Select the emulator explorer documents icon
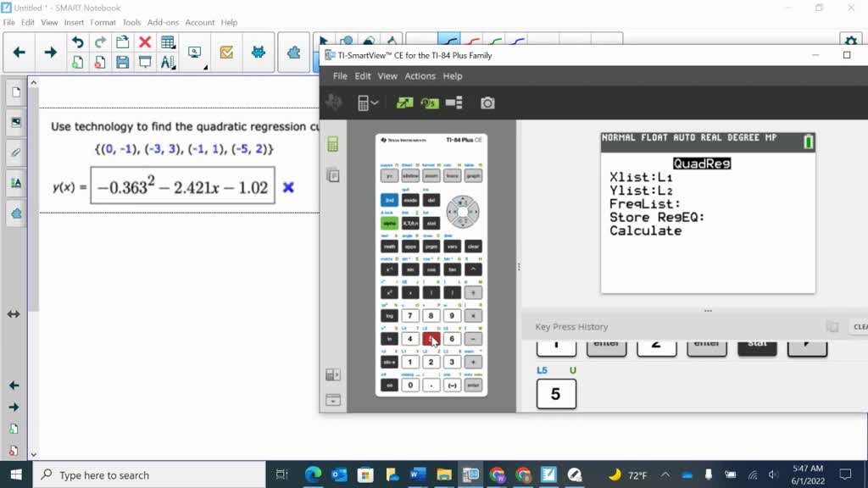 (x=332, y=176)
